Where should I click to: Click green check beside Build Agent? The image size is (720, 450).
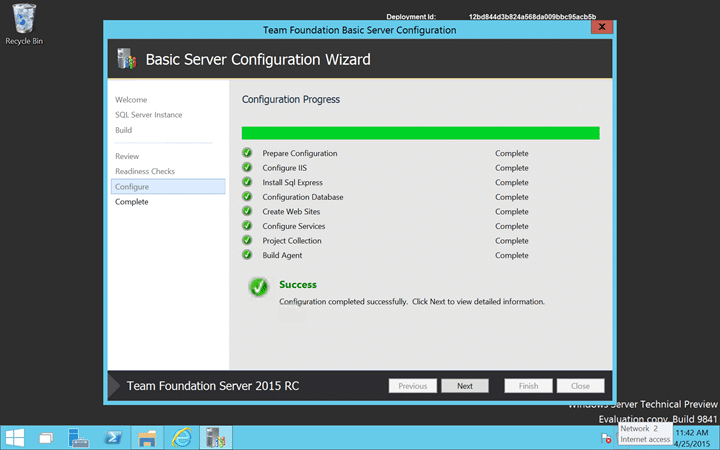(x=247, y=255)
